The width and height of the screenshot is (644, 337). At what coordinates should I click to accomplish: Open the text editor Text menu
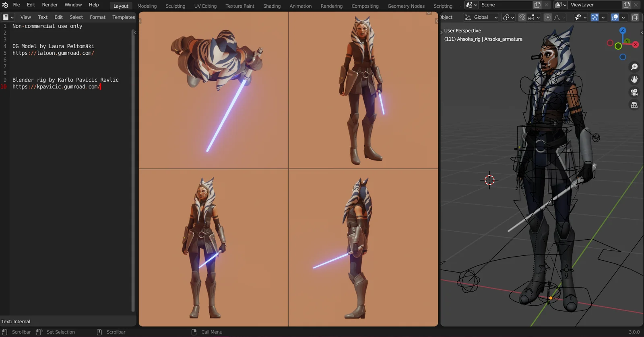click(x=43, y=17)
